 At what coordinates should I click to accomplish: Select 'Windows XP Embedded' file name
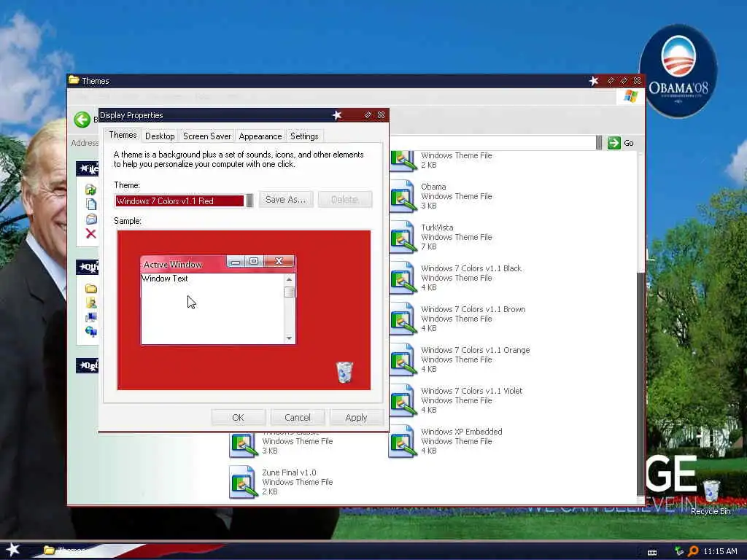[462, 432]
